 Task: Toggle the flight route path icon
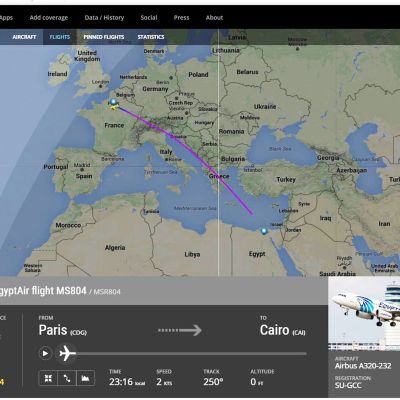[67, 378]
